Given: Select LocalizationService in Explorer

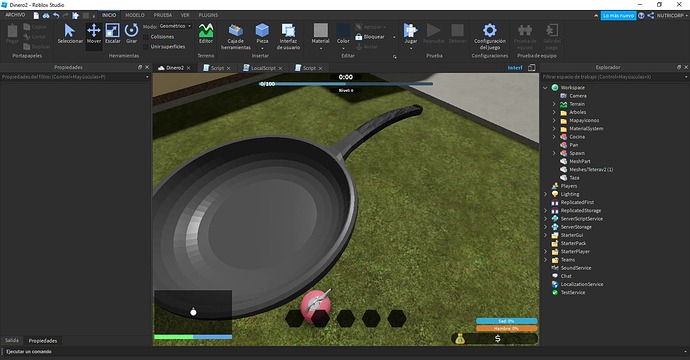Looking at the screenshot, I should (582, 284).
